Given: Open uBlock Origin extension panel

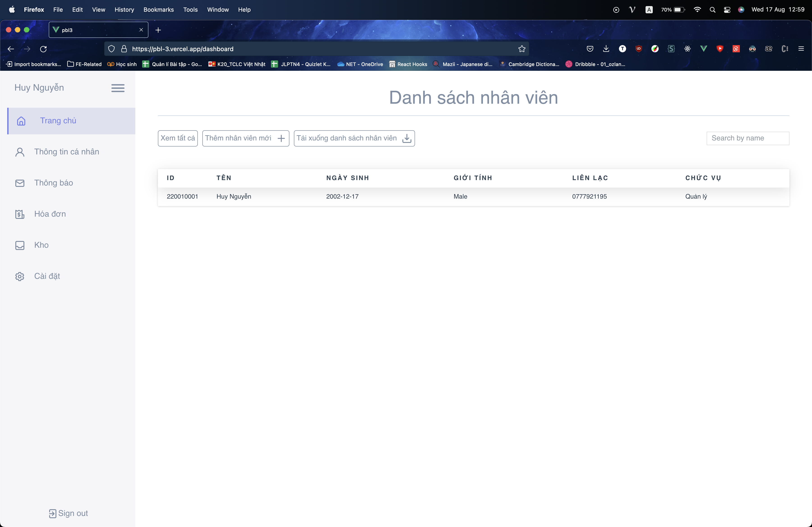Looking at the screenshot, I should click(x=638, y=49).
